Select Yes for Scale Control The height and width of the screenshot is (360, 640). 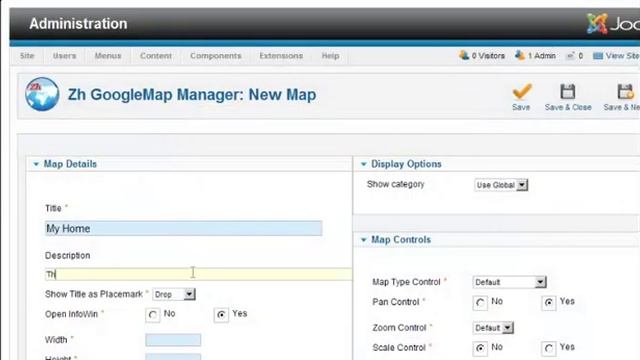(549, 348)
